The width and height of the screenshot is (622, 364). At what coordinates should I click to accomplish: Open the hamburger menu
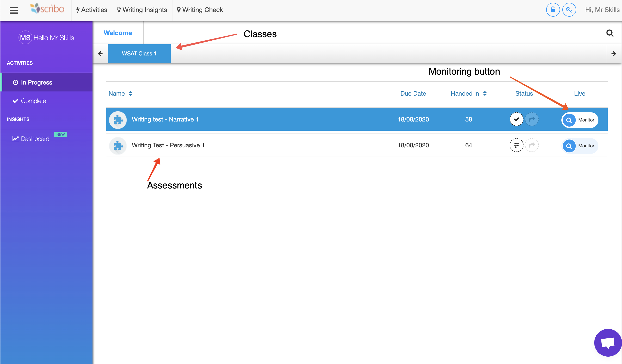click(x=14, y=10)
